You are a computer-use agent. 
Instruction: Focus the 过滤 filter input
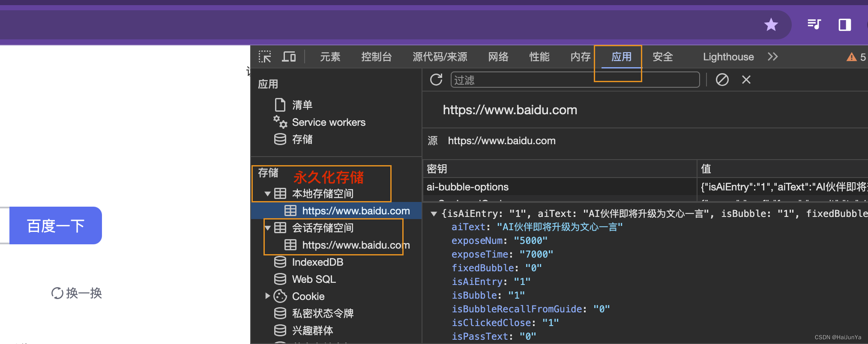tap(575, 80)
